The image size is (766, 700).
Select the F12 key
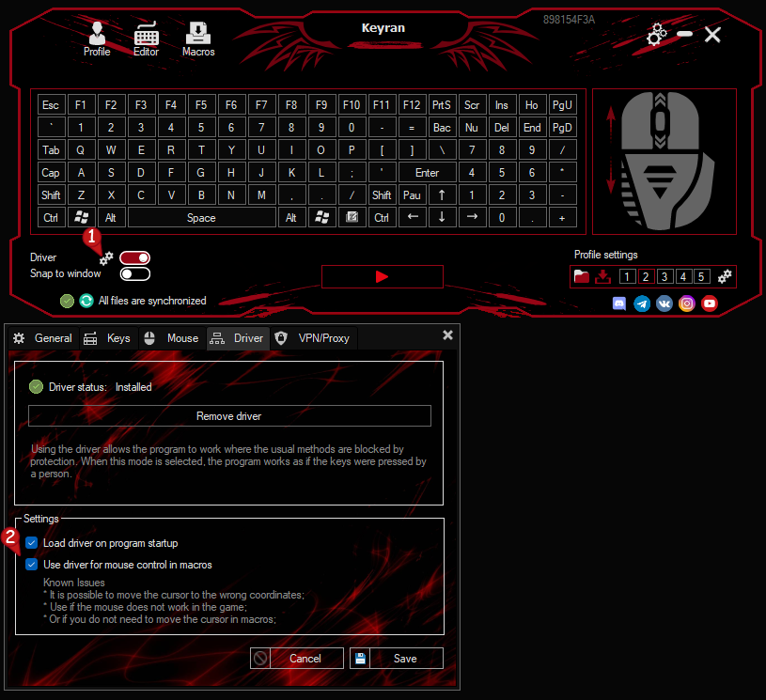412,105
